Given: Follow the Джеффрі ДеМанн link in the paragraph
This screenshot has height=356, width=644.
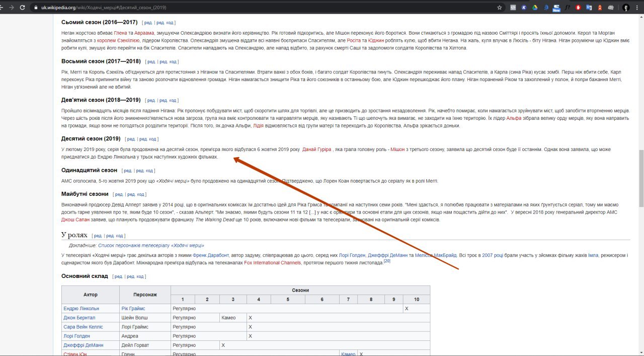Looking at the screenshot, I should point(387,255).
